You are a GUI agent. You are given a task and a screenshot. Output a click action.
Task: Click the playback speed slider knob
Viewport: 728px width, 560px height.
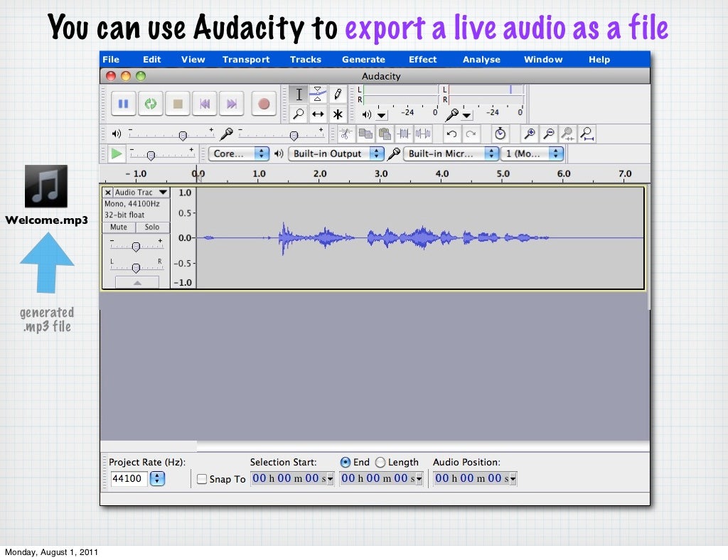pyautogui.click(x=151, y=156)
